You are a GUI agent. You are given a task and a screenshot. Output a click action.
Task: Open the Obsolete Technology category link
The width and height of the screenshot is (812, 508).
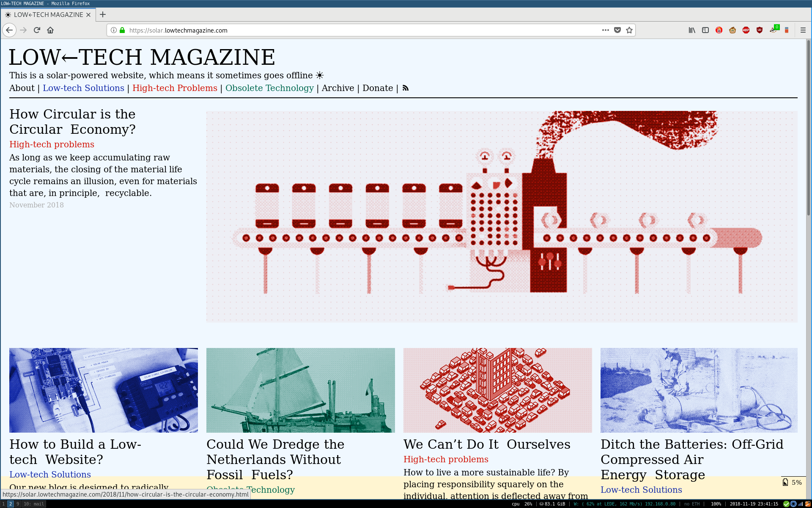[x=269, y=88]
